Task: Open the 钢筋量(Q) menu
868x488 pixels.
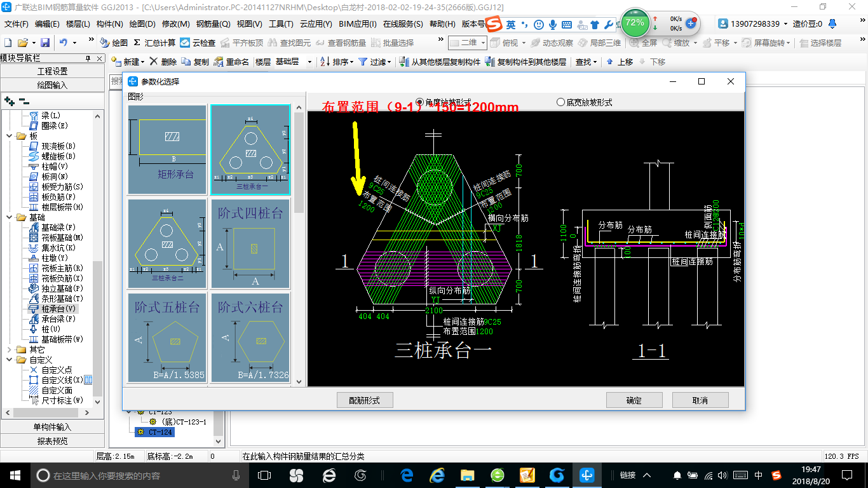Action: tap(213, 24)
